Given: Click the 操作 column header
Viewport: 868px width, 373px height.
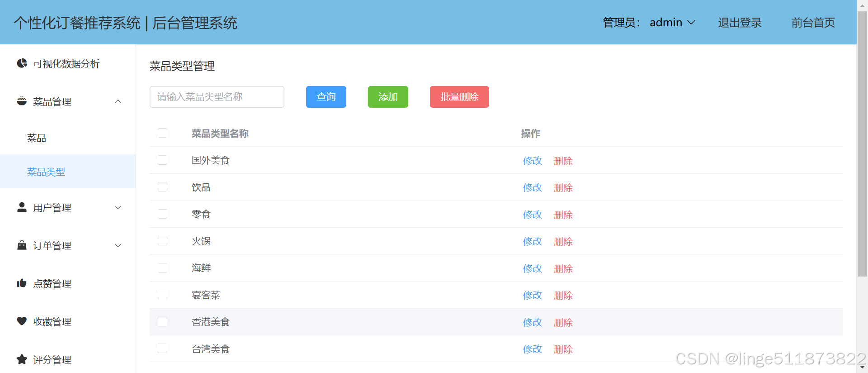Looking at the screenshot, I should point(531,134).
